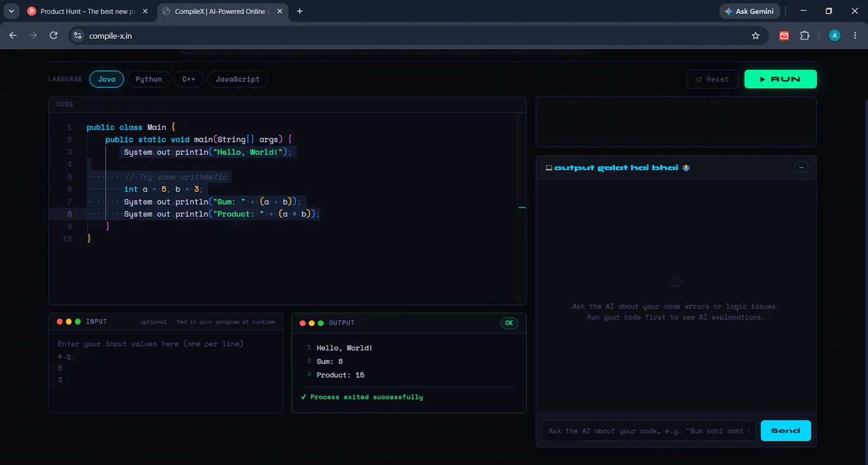Screen dimensions: 868x465
Task: Open a new browser tab
Action: pyautogui.click(x=299, y=11)
